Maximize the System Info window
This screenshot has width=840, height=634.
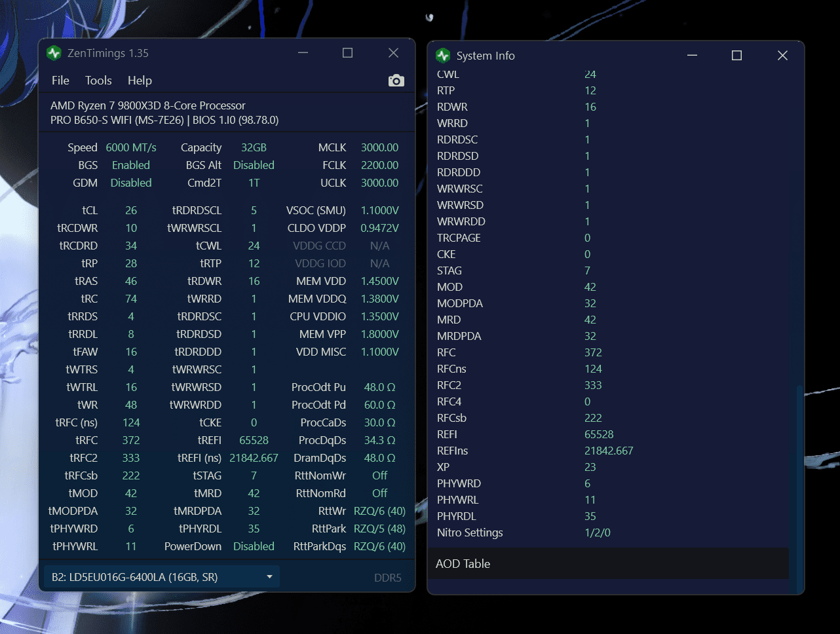pos(736,56)
